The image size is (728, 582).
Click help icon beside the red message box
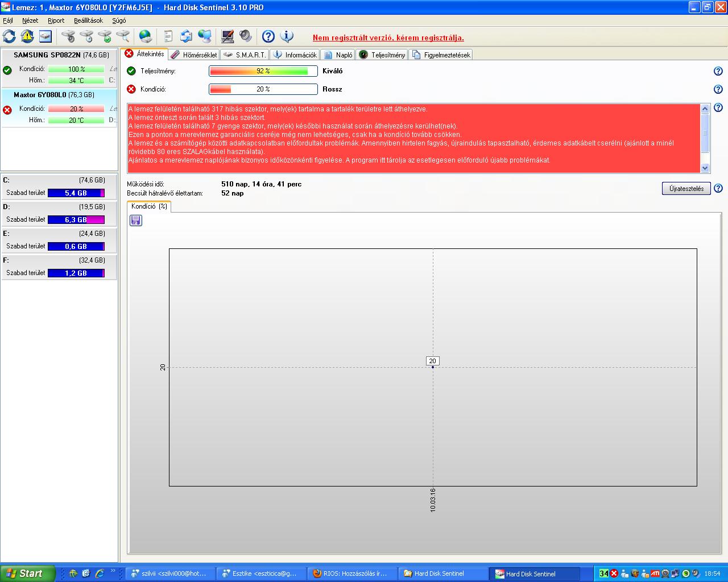(718, 107)
